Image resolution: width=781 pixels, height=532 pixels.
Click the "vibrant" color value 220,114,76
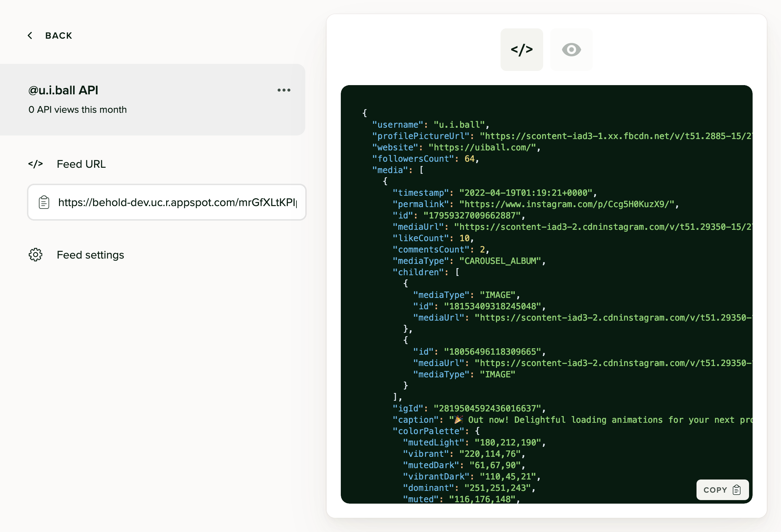click(490, 454)
